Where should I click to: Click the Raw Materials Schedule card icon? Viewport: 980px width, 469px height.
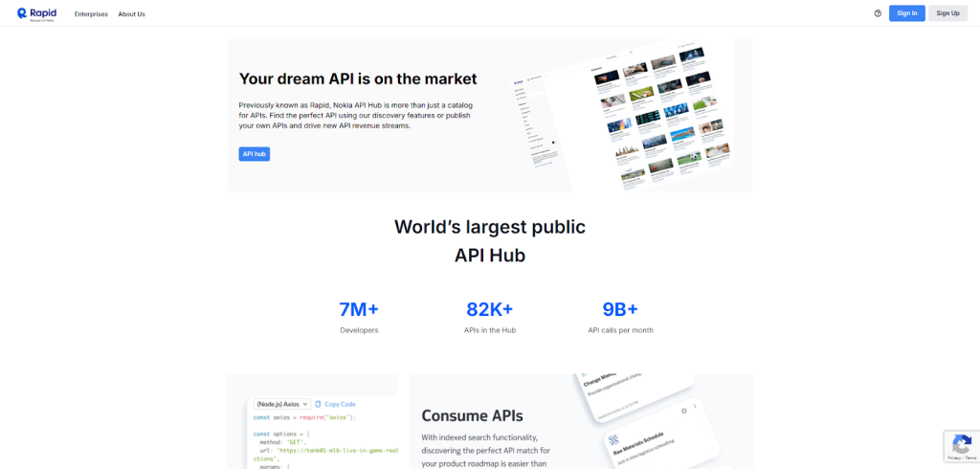click(x=613, y=441)
